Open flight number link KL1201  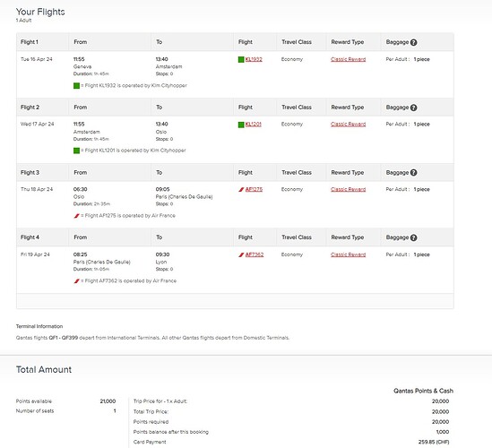click(254, 125)
